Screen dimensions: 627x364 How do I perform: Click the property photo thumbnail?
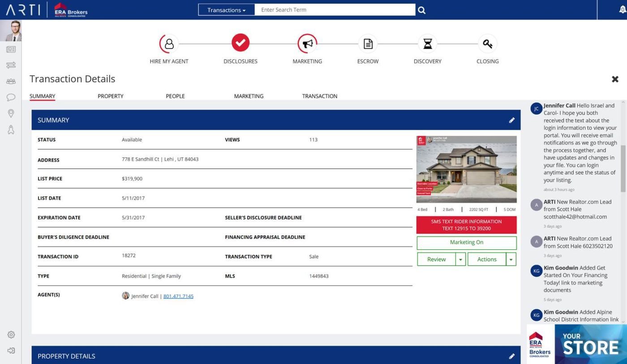[x=466, y=169]
